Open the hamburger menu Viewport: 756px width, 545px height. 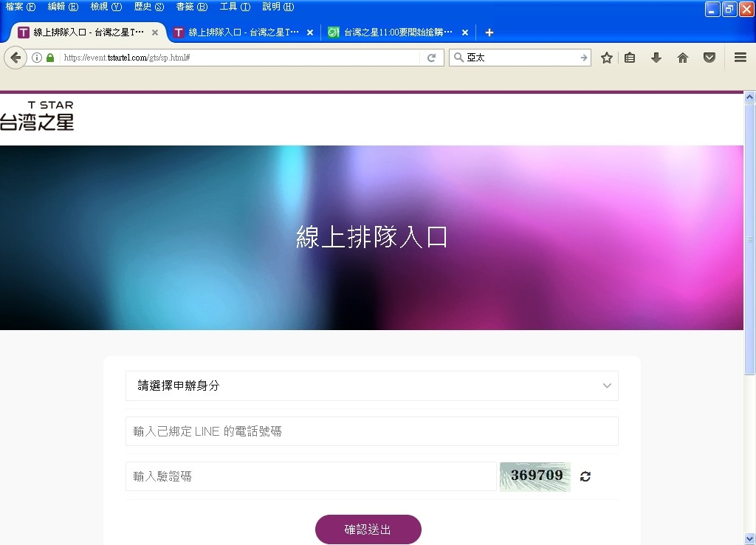(x=740, y=58)
